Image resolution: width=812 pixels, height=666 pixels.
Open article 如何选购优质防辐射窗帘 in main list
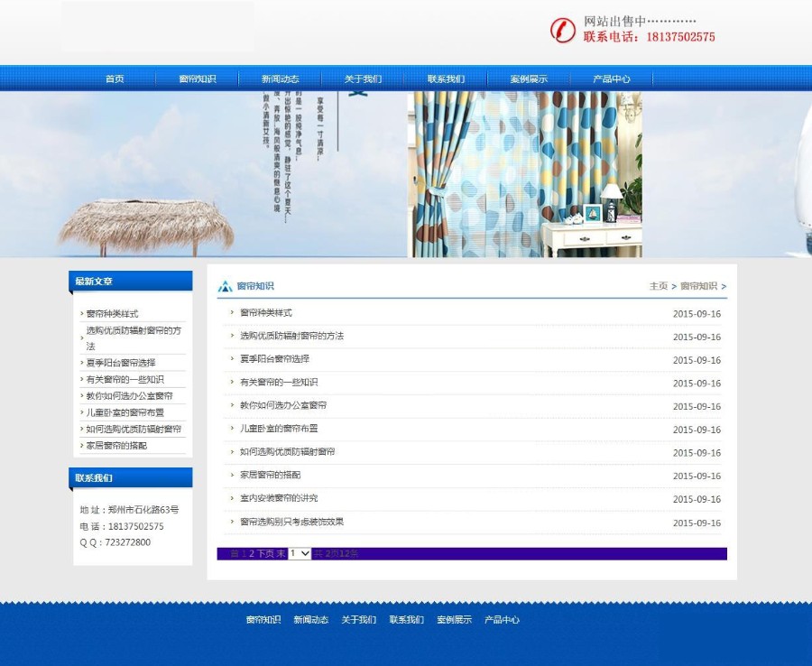288,451
